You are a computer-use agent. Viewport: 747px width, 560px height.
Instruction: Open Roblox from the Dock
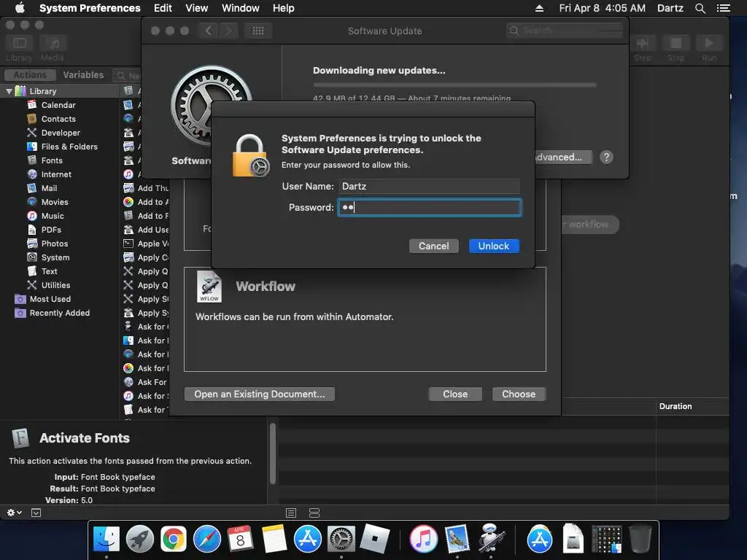(374, 539)
